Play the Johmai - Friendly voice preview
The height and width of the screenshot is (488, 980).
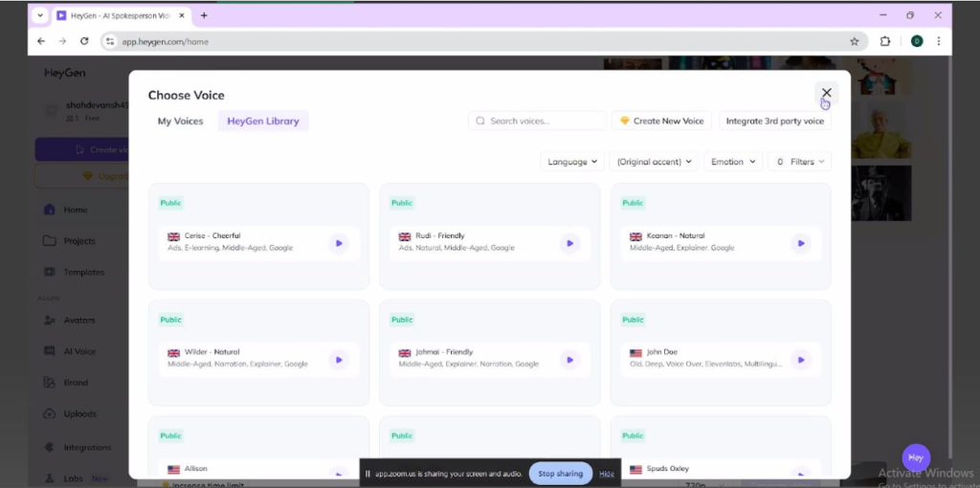[569, 360]
